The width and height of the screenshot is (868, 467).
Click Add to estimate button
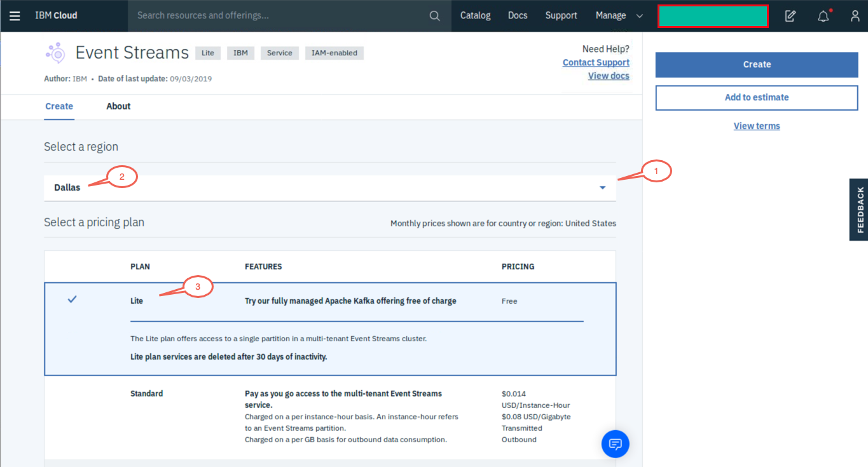(x=757, y=98)
